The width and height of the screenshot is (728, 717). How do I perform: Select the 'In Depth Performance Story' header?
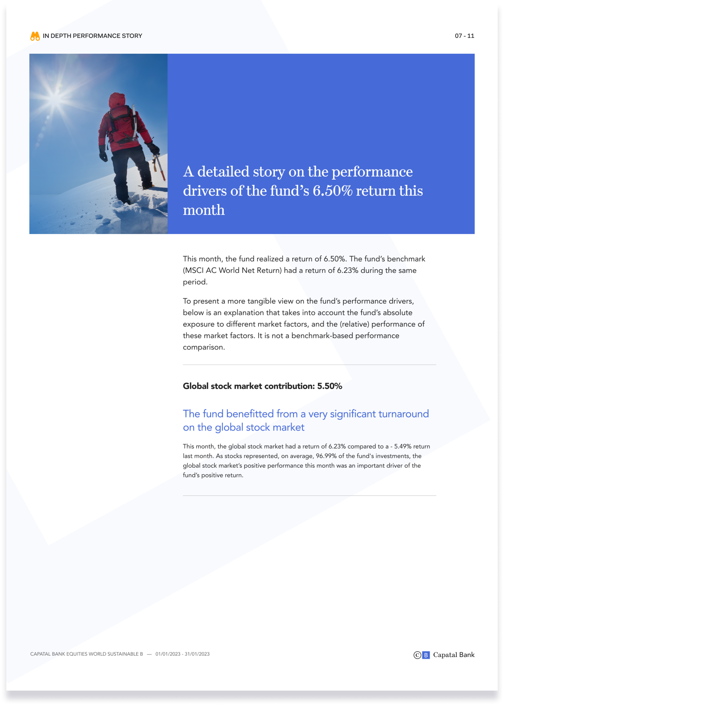[92, 36]
